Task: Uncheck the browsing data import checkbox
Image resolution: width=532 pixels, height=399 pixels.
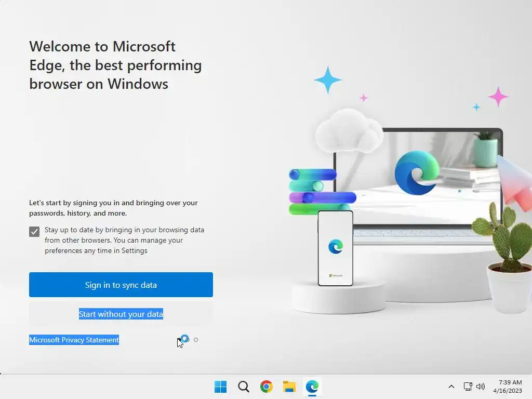Action: [34, 232]
